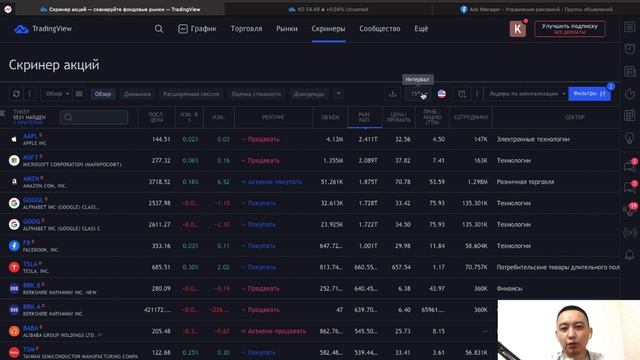Open the refresh options three-dot menu
This screenshot has width=640, height=360.
29,94
